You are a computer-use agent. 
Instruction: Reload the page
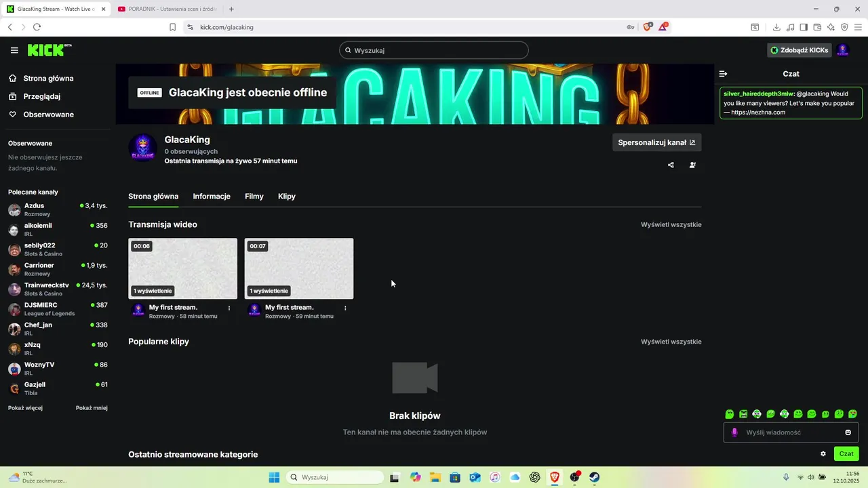point(37,27)
